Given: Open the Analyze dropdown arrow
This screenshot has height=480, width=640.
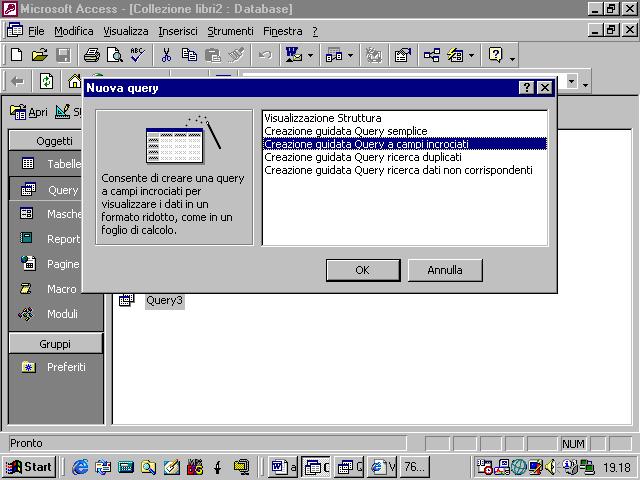Looking at the screenshot, I should (350, 55).
